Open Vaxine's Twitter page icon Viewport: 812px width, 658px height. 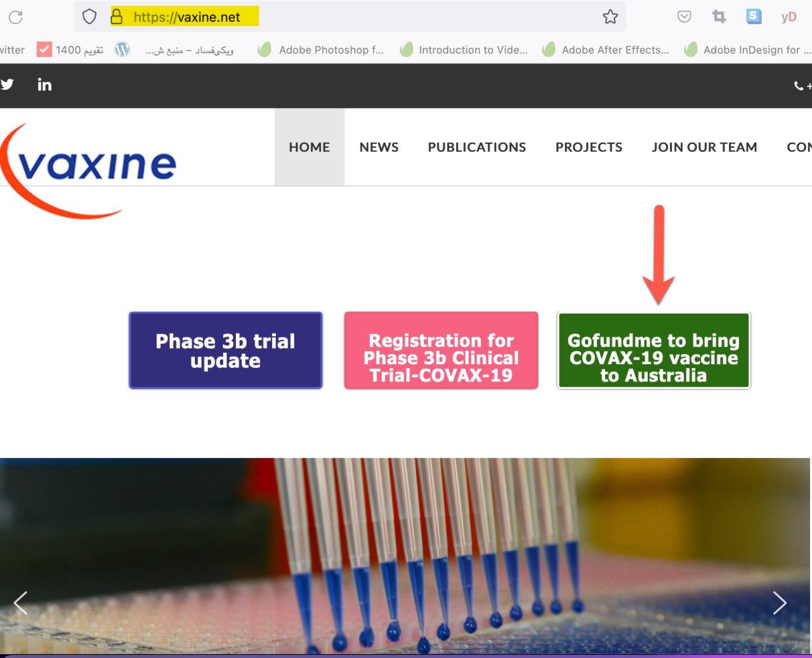coord(7,84)
